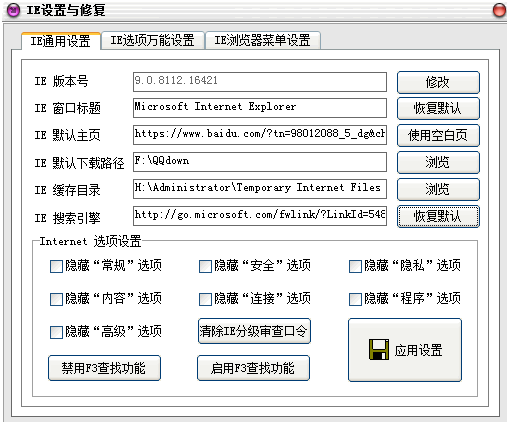Enable the 隐藏“安全”选项 checkbox

[x=205, y=266]
